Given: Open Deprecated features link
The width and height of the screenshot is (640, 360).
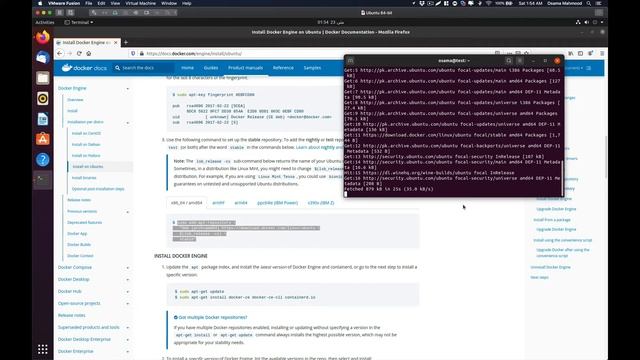Looking at the screenshot, I should click(x=84, y=222).
